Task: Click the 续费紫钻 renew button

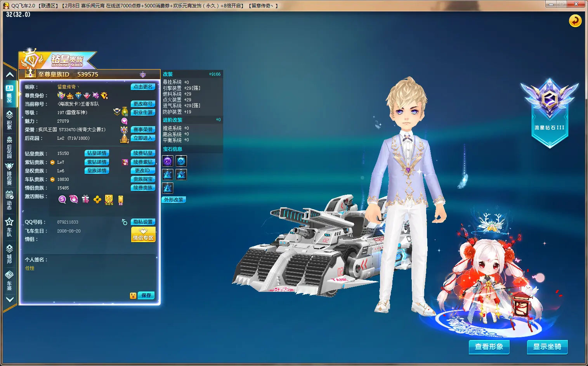Action: coord(143,162)
